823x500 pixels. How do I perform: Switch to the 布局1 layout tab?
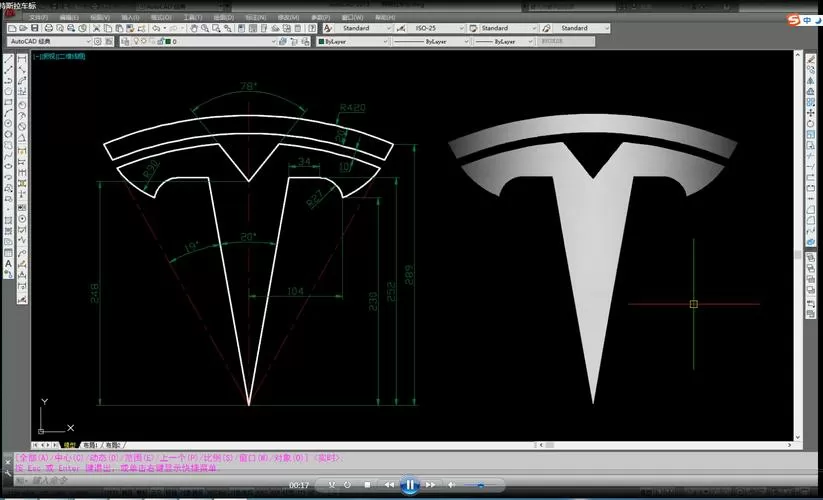coord(90,445)
